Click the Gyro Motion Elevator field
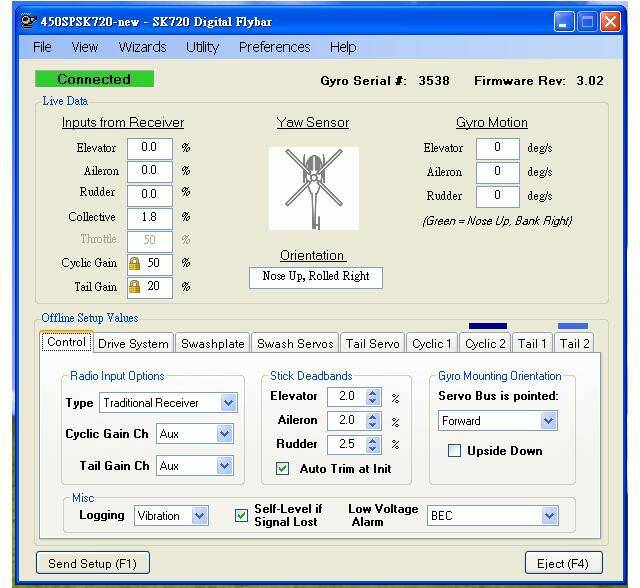The width and height of the screenshot is (640, 588). (x=498, y=148)
